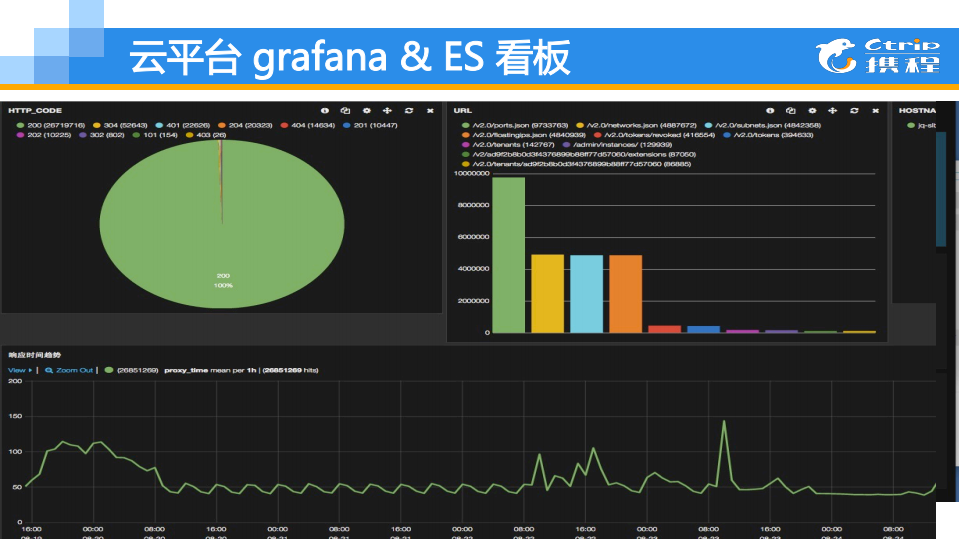
Task: Expand the View dropdown in response time panel
Action: pyautogui.click(x=19, y=370)
